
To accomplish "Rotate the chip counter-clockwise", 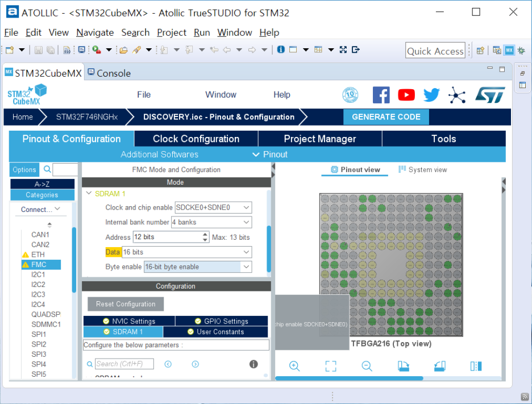I will click(440, 366).
